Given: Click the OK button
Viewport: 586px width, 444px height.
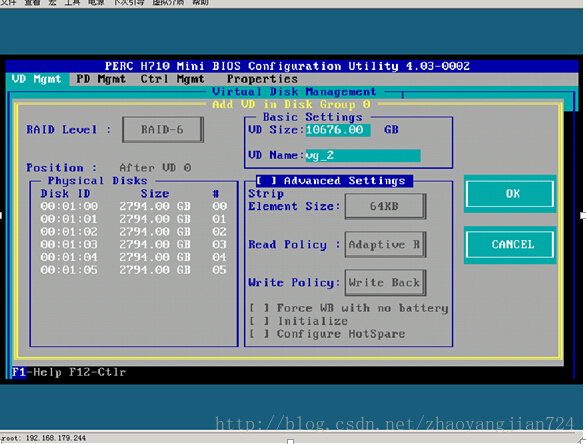Looking at the screenshot, I should tap(510, 194).
